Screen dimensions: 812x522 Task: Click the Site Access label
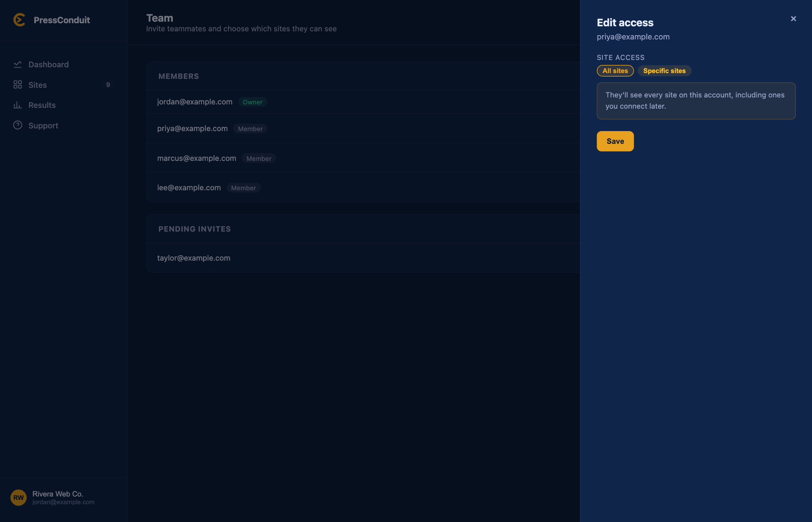tap(621, 58)
